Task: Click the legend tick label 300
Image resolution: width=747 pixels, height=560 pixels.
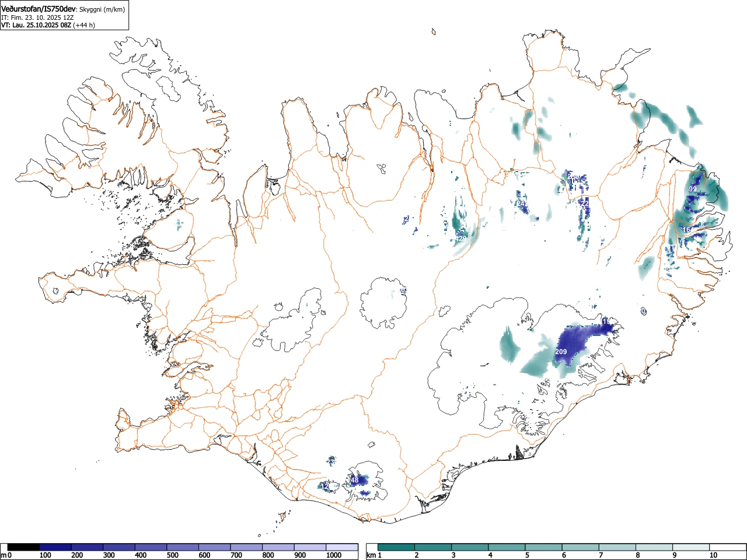Action: (109, 555)
